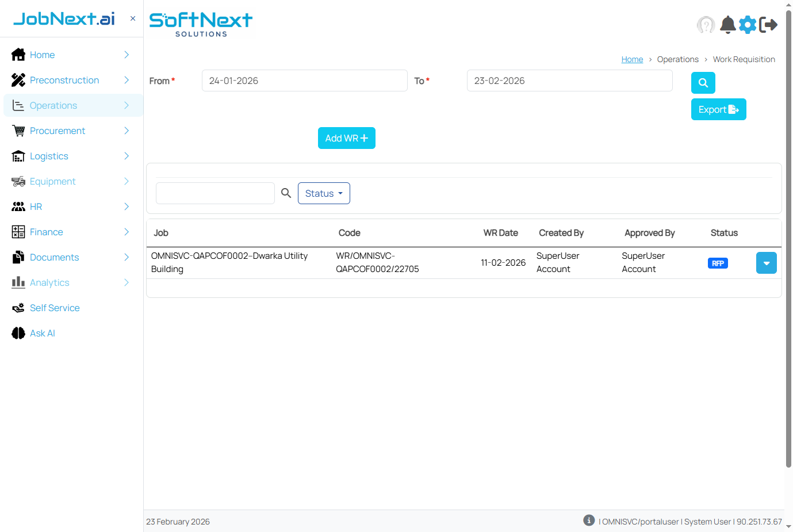Close the sidebar with X icon
Screen dimensions: 793x532
tap(133, 18)
